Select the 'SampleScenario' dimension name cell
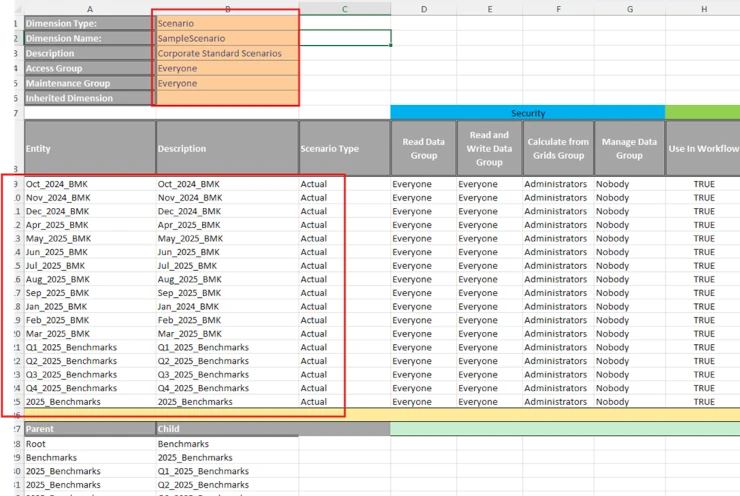 click(x=226, y=38)
